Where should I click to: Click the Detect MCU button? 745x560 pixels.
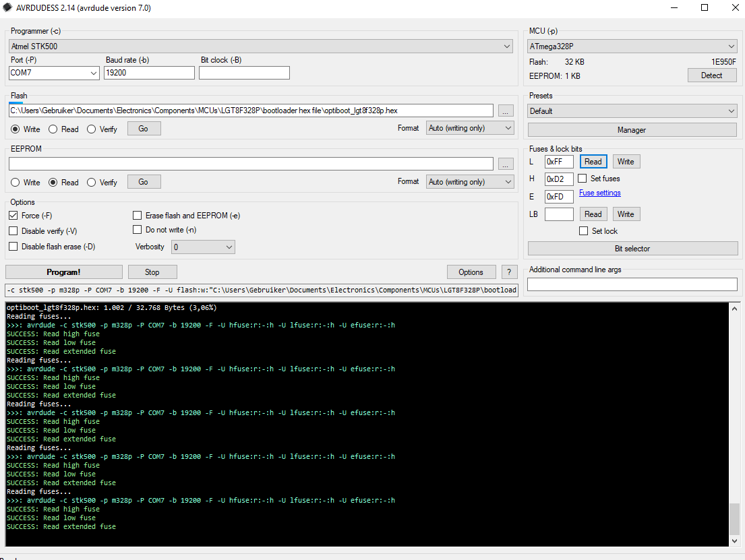(712, 75)
